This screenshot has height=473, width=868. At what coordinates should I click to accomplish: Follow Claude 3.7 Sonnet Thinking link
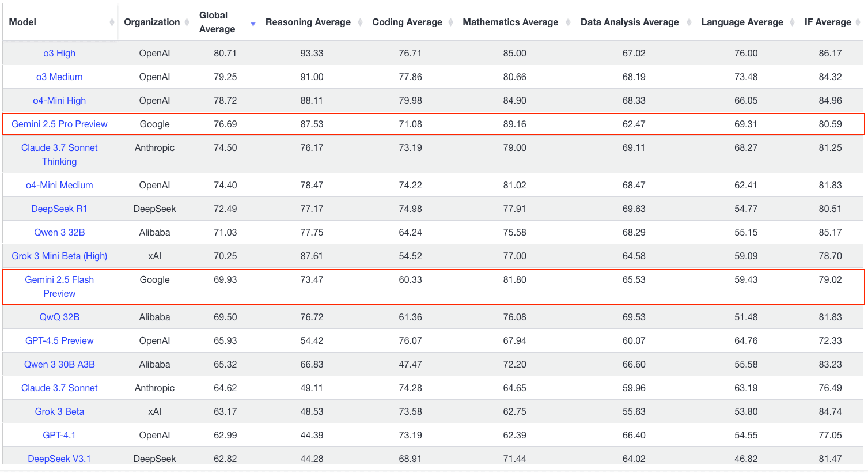tap(59, 154)
